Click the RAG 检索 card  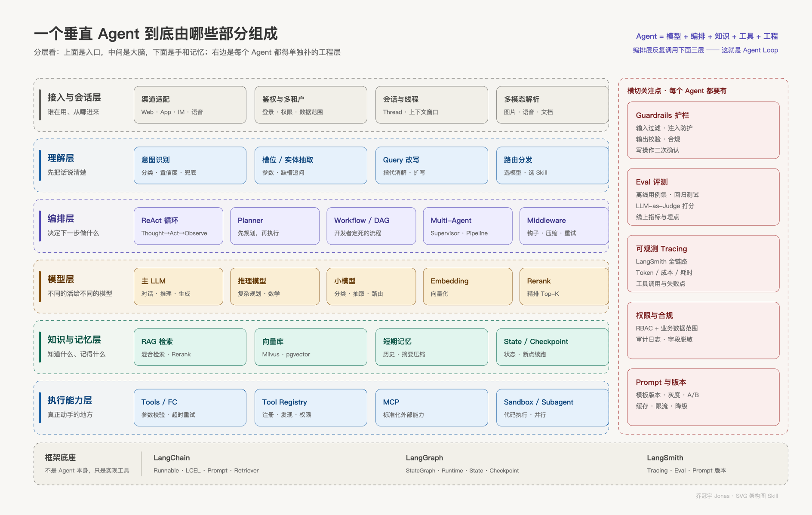(x=190, y=347)
